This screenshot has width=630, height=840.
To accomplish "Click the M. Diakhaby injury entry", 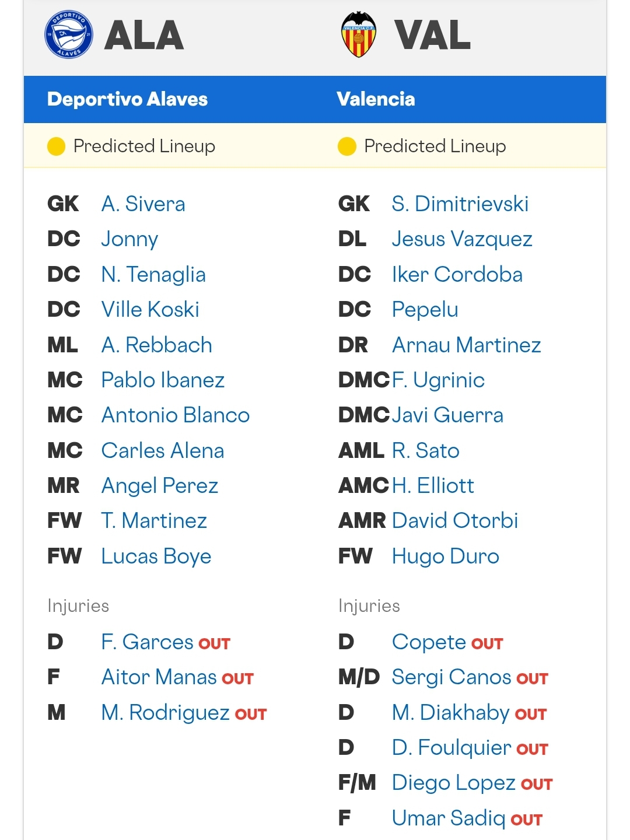I will 451,713.
